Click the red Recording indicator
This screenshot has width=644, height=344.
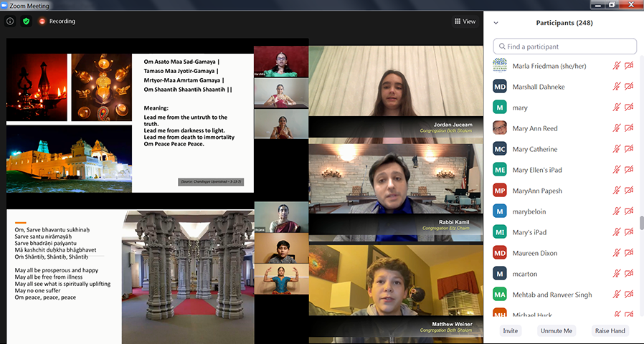(57, 21)
